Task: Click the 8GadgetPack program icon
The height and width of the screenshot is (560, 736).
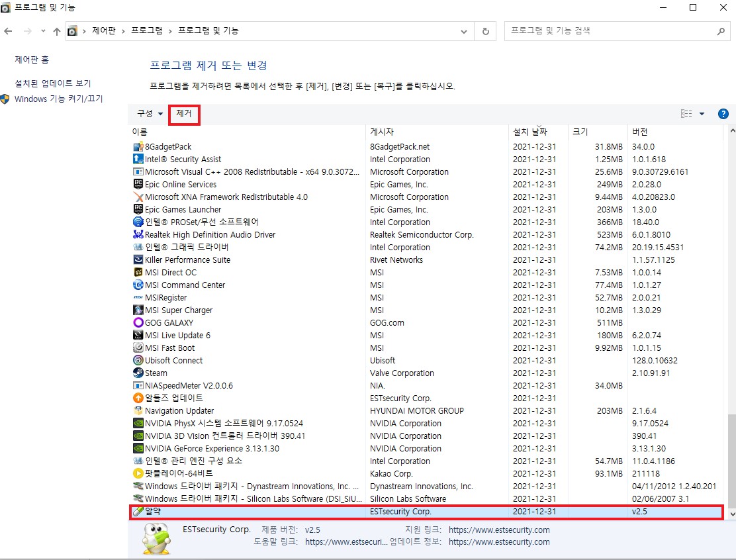Action: [138, 147]
